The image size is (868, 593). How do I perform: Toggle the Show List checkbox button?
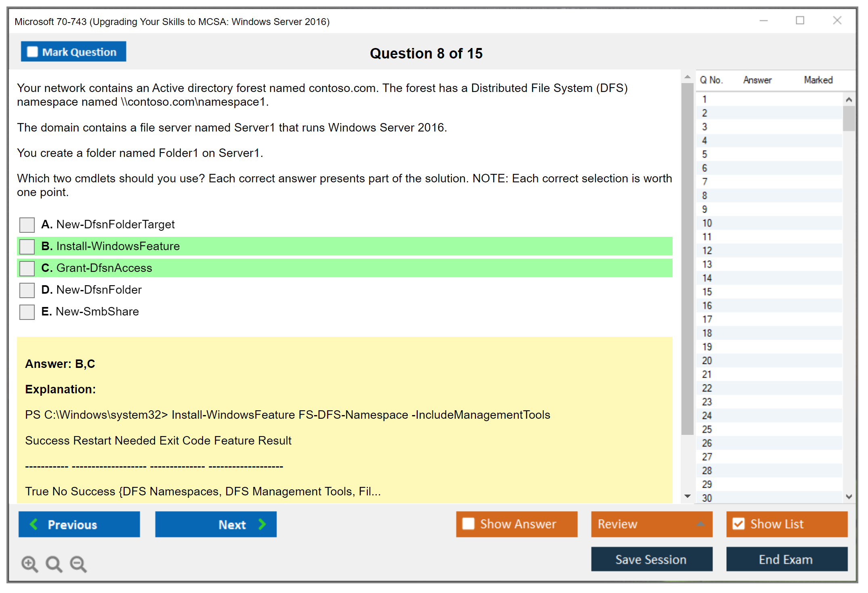tap(739, 524)
